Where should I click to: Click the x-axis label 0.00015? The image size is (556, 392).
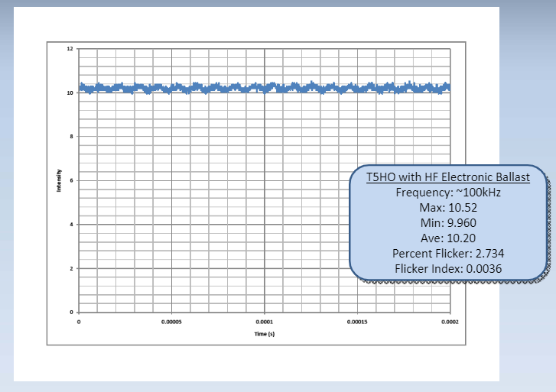(x=357, y=322)
